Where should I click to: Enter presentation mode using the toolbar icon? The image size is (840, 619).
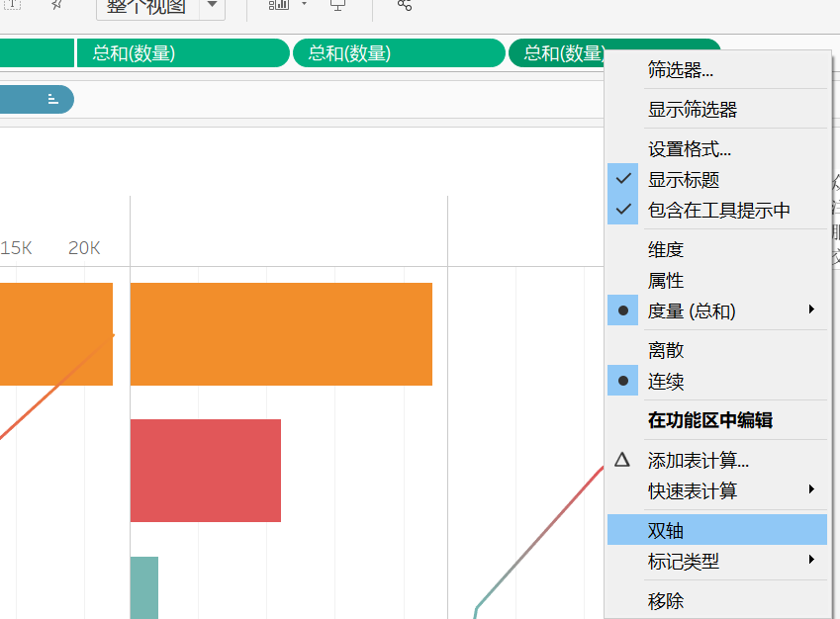[336, 8]
